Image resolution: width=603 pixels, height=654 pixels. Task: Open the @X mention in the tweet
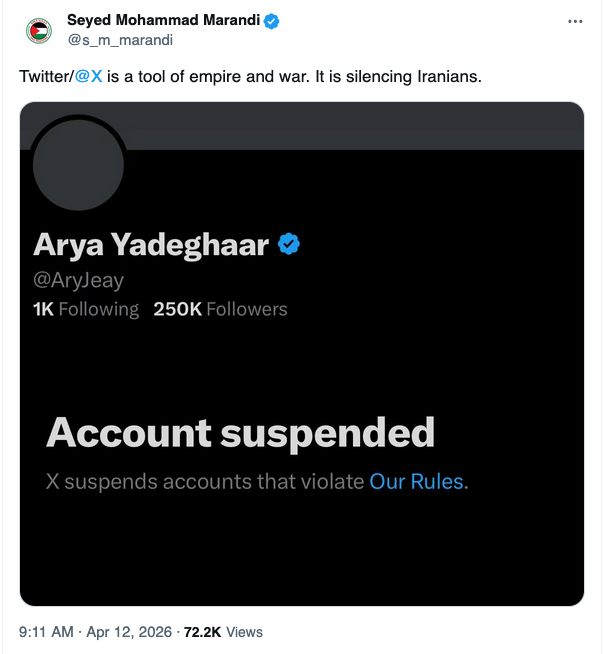(x=89, y=77)
